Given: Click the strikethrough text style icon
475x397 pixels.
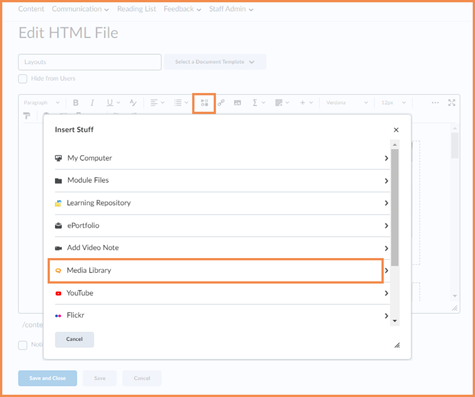Looking at the screenshot, I should click(x=133, y=103).
